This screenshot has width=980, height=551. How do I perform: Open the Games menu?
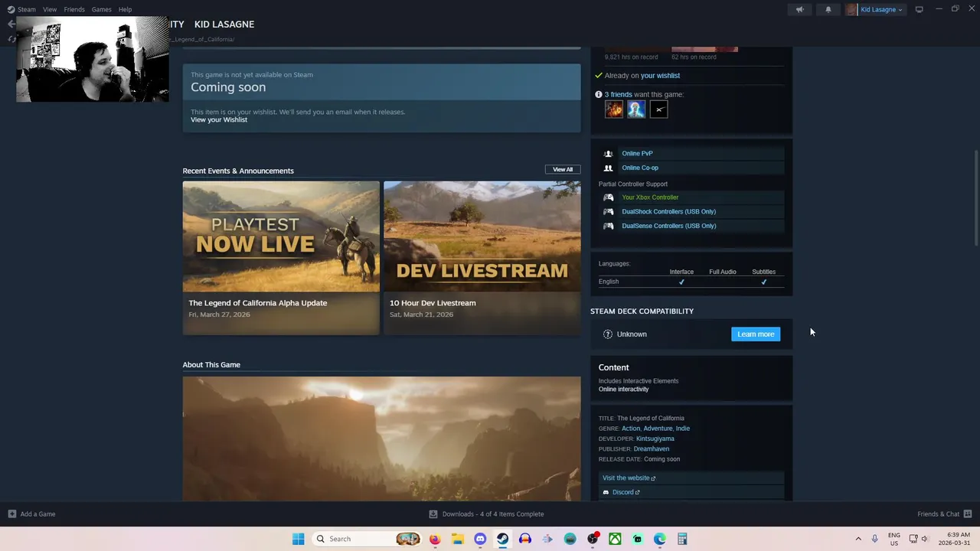point(101,9)
